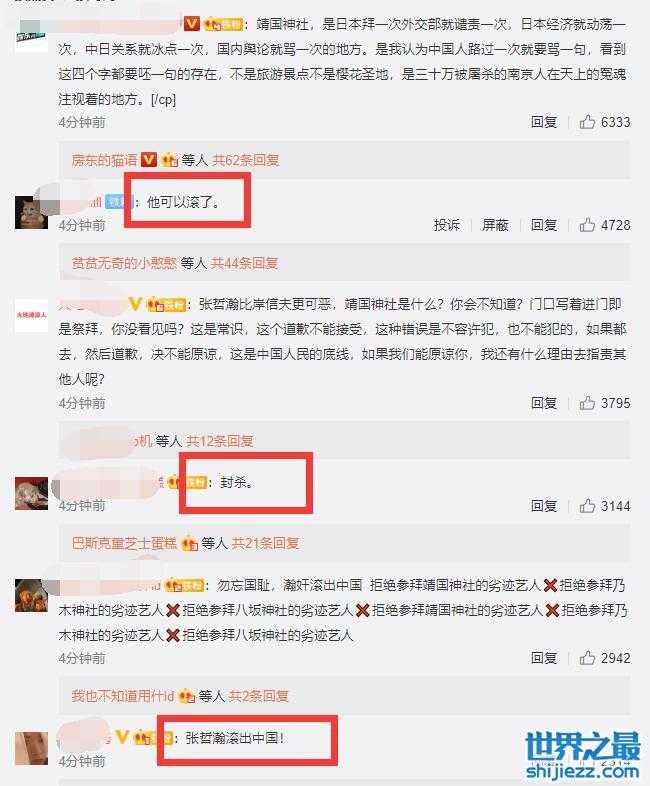
Task: Show 共21条回复 replies
Action: click(266, 543)
